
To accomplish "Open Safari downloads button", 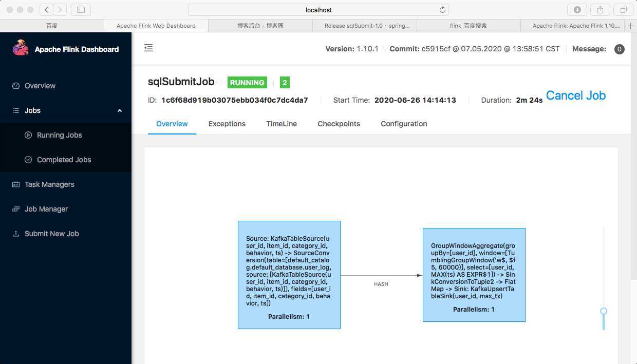I will point(577,9).
